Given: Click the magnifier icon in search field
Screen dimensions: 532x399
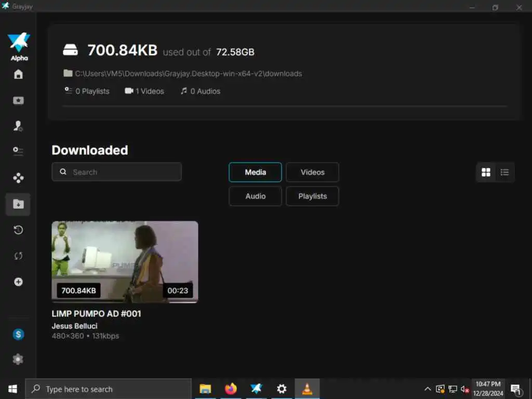Looking at the screenshot, I should pos(63,171).
